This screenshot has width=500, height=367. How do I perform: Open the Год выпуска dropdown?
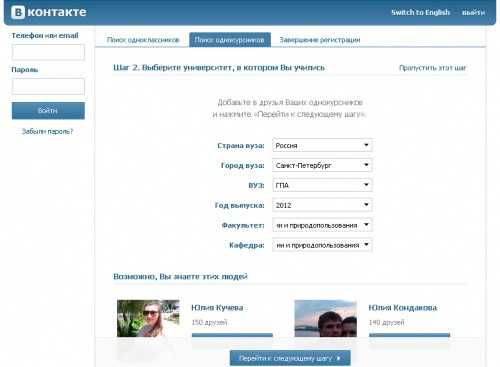click(x=322, y=205)
